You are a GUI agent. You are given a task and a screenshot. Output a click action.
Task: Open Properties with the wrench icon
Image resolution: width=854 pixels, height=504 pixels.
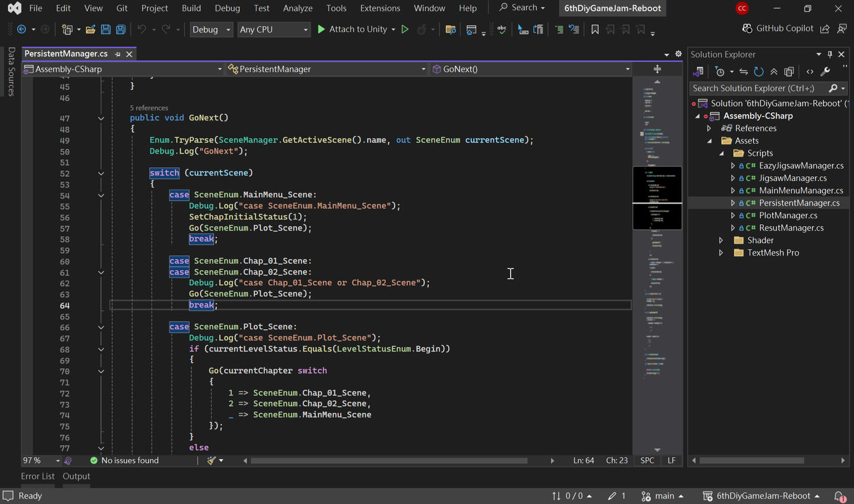[825, 72]
